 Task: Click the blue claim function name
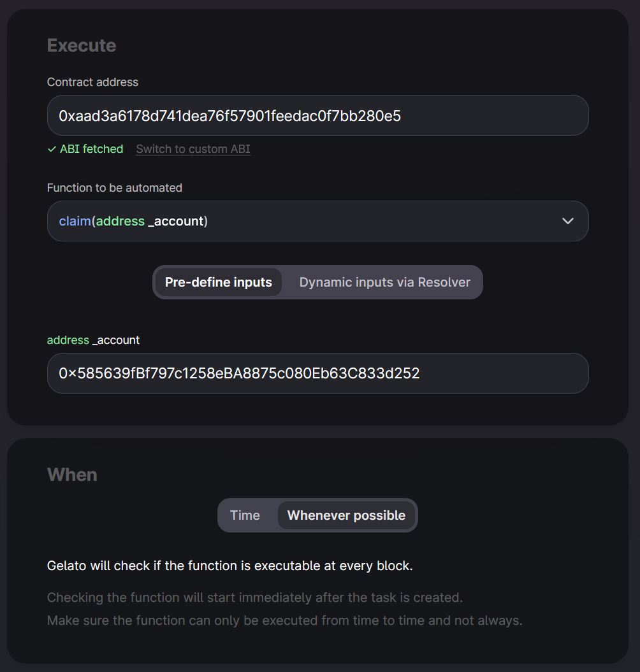(x=75, y=221)
